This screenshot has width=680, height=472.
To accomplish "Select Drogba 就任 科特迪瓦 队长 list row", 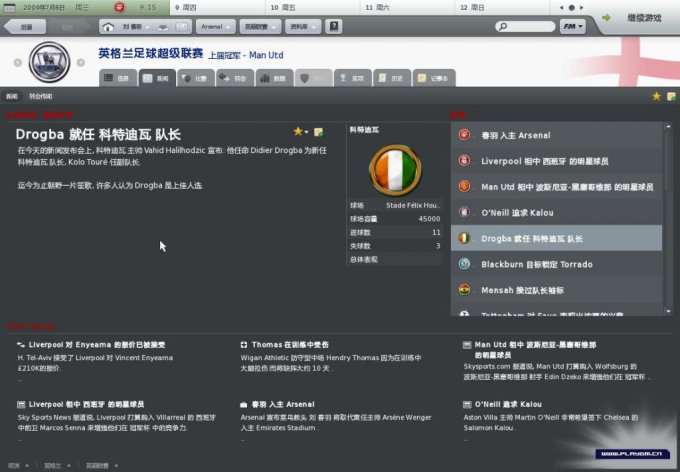I will [556, 238].
